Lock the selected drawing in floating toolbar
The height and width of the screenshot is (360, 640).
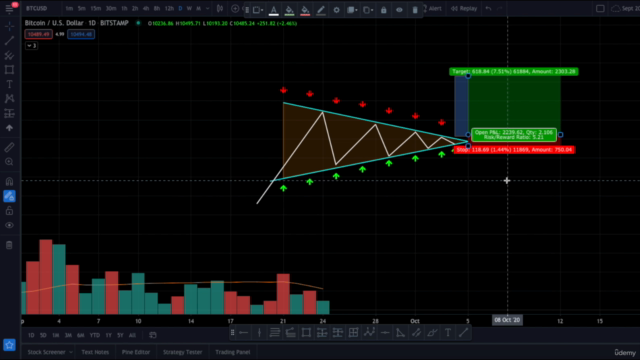[384, 10]
